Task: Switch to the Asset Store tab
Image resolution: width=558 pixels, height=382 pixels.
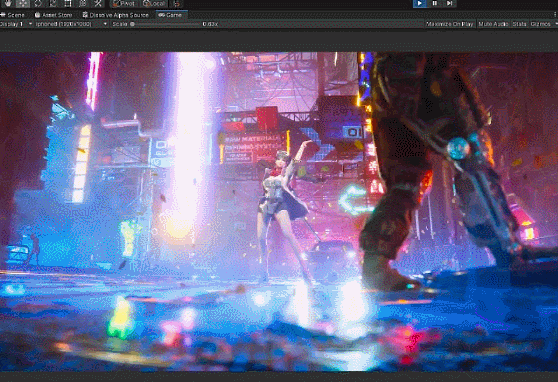Action: (54, 15)
